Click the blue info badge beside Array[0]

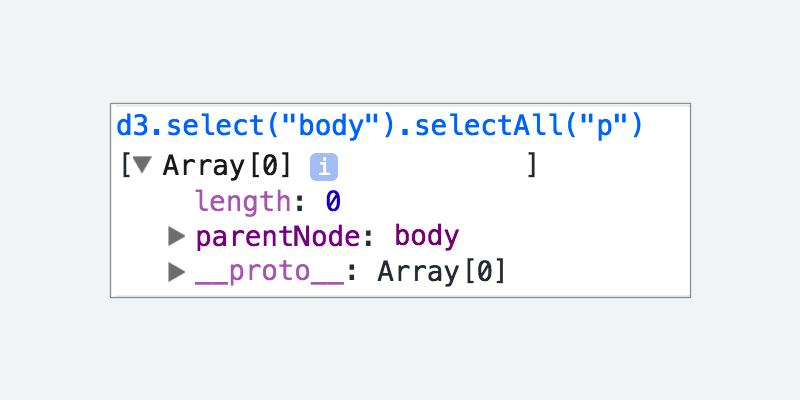click(x=324, y=167)
